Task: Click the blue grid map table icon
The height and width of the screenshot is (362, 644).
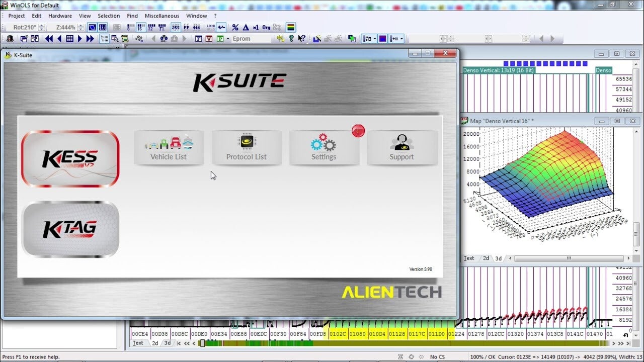Action: tap(69, 39)
